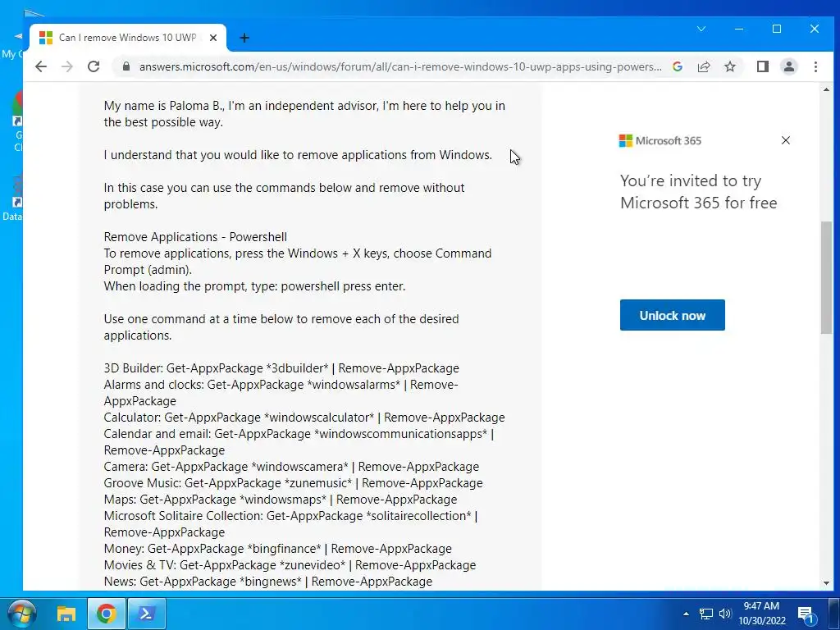Select Chrome in the taskbar

pos(106,614)
